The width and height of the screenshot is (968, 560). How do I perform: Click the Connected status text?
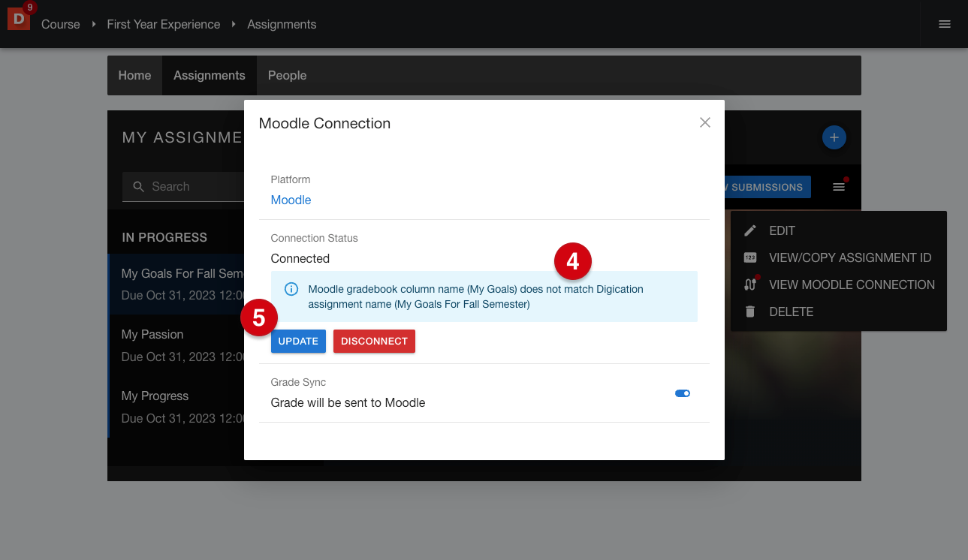(300, 258)
